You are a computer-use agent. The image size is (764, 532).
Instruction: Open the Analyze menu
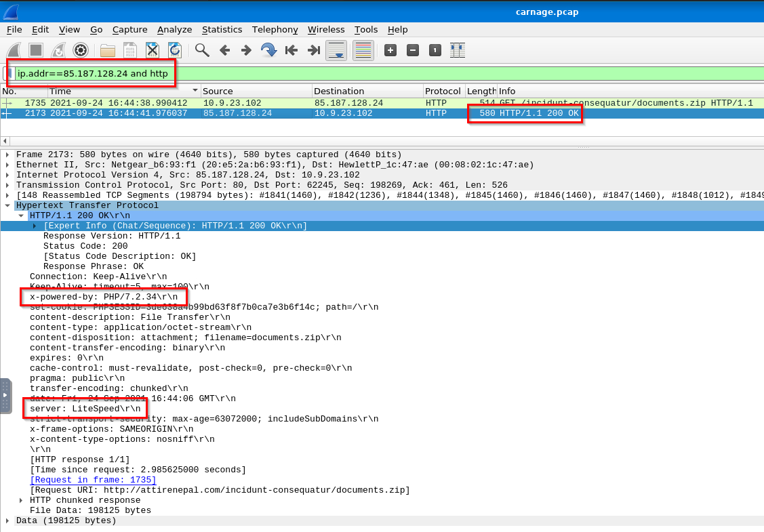174,29
